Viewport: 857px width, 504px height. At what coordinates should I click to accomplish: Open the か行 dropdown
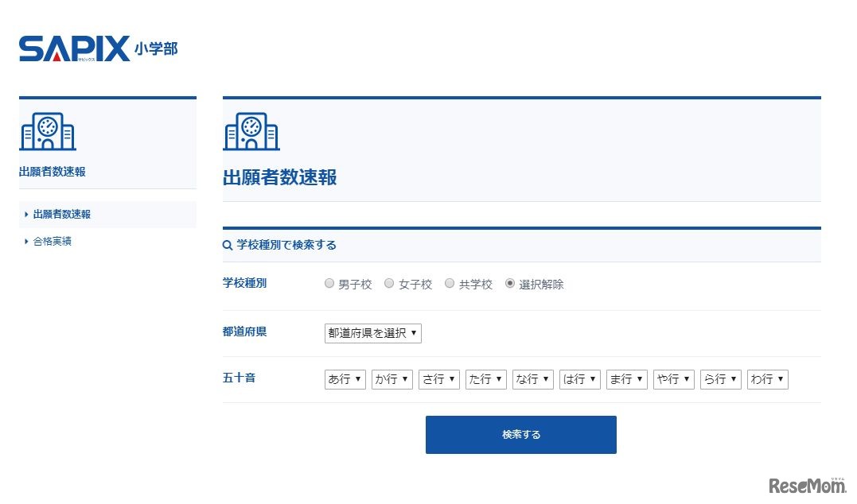click(391, 379)
